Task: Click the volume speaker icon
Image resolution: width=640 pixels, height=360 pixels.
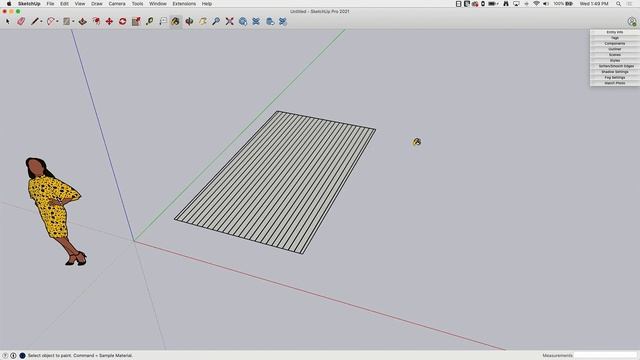Action: (546, 4)
